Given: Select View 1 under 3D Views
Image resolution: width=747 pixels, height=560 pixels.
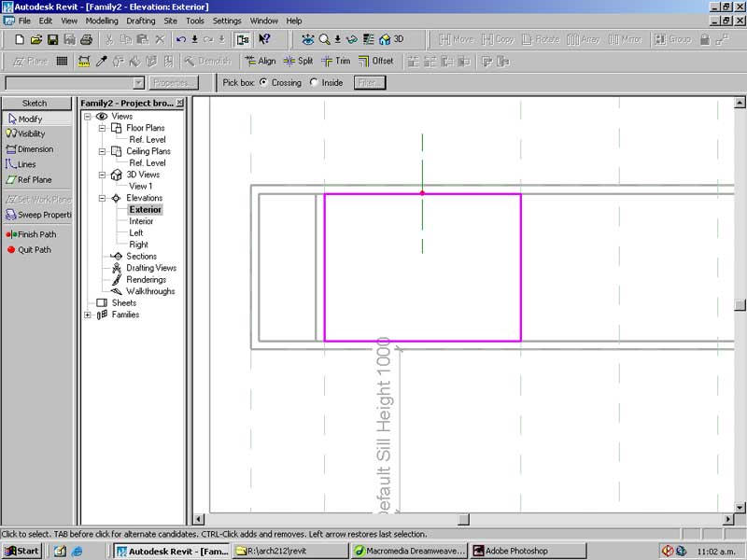Looking at the screenshot, I should click(141, 186).
